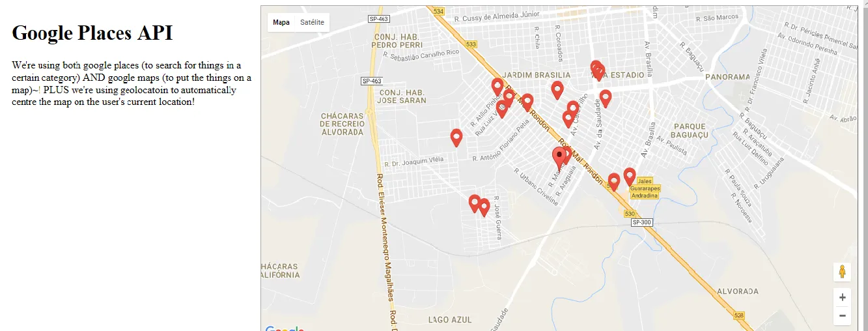This screenshot has height=331, width=868.
Task: Click the left marker near R. José Guerra
Action: pyautogui.click(x=475, y=203)
